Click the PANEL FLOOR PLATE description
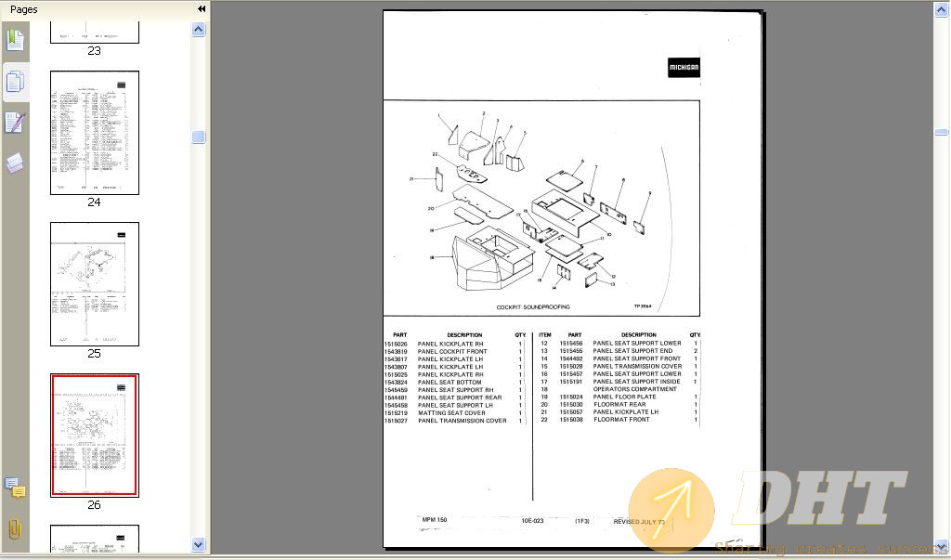The image size is (951, 560). [x=624, y=397]
